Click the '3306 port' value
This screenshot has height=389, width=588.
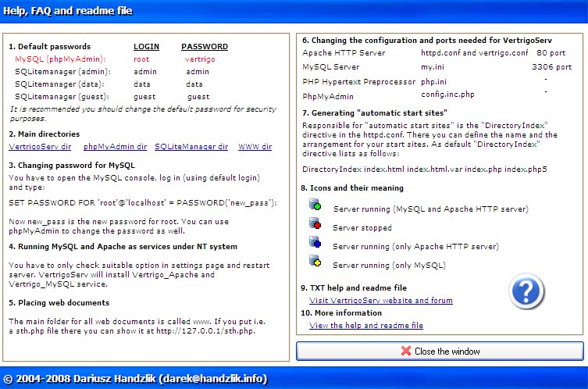pyautogui.click(x=551, y=67)
